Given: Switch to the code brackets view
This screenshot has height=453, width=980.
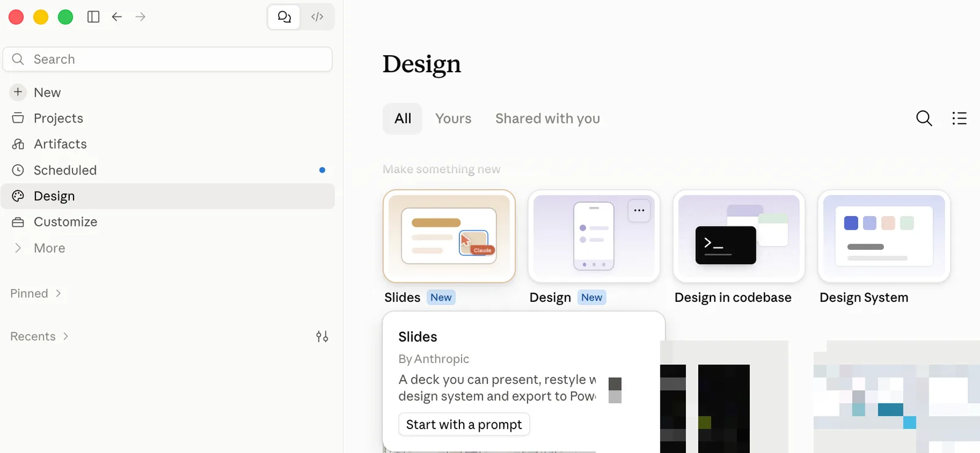Looking at the screenshot, I should pyautogui.click(x=317, y=17).
